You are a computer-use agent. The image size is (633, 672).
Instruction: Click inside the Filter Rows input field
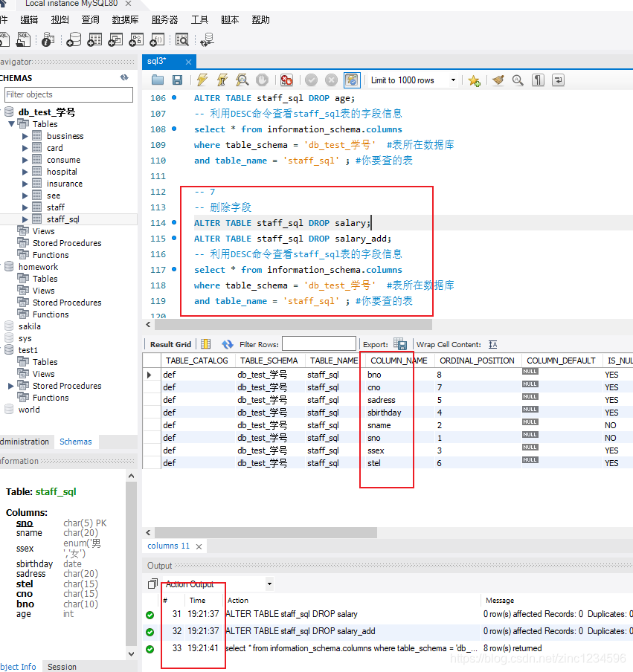[320, 343]
